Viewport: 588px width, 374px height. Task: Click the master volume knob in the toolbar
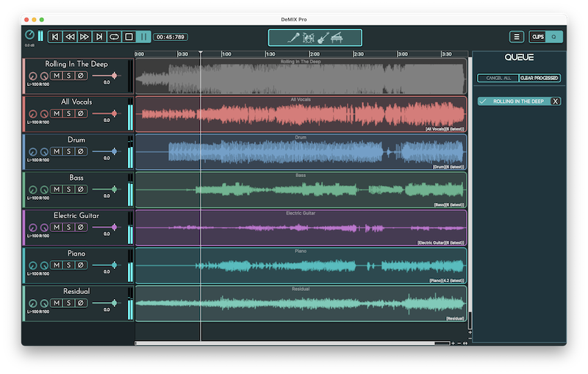point(29,35)
